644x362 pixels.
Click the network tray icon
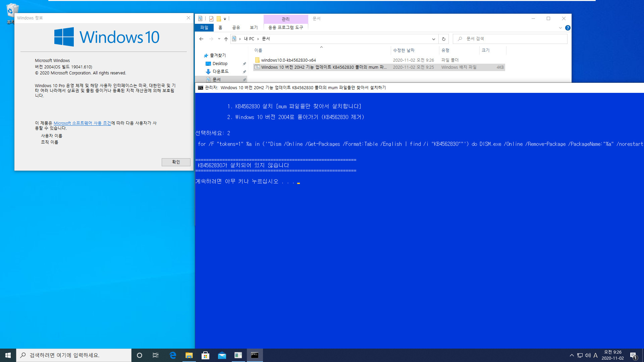coord(580,355)
